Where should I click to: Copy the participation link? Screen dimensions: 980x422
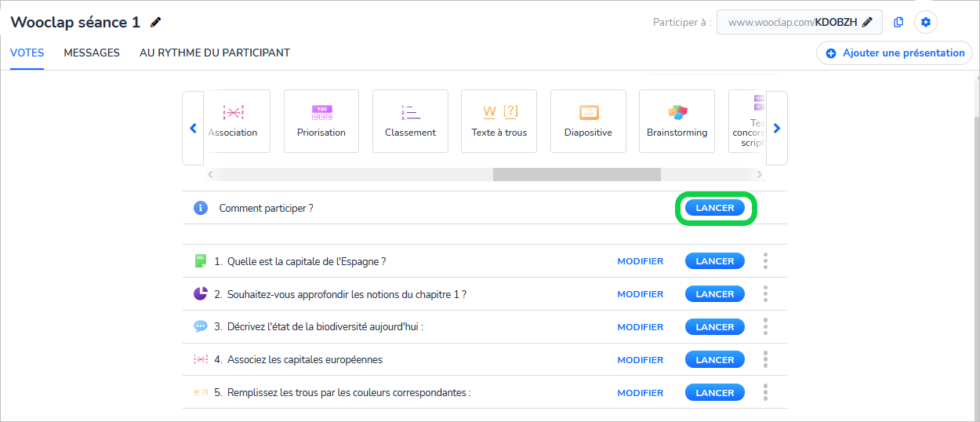click(898, 23)
